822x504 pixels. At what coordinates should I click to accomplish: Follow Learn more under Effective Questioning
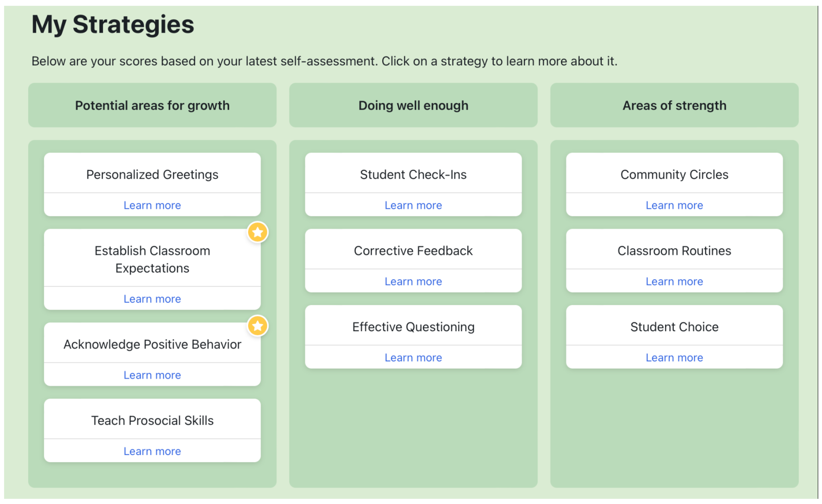coord(413,357)
